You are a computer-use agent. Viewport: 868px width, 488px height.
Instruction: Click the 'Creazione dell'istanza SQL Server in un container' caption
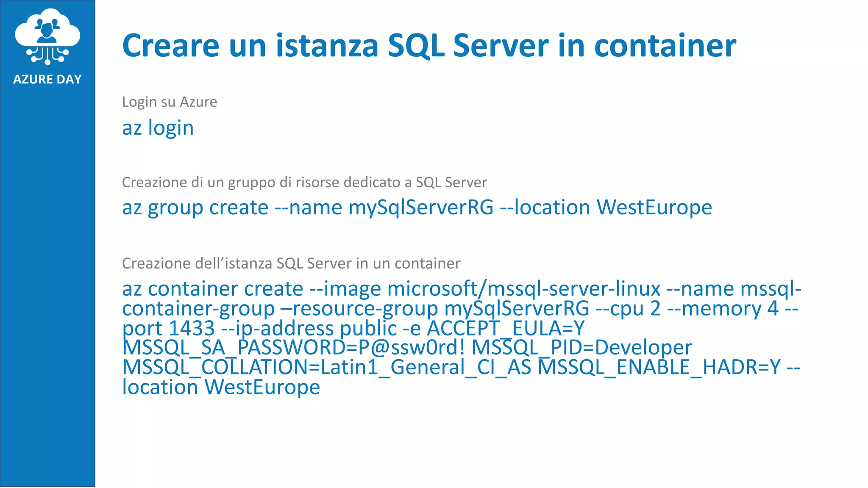291,263
